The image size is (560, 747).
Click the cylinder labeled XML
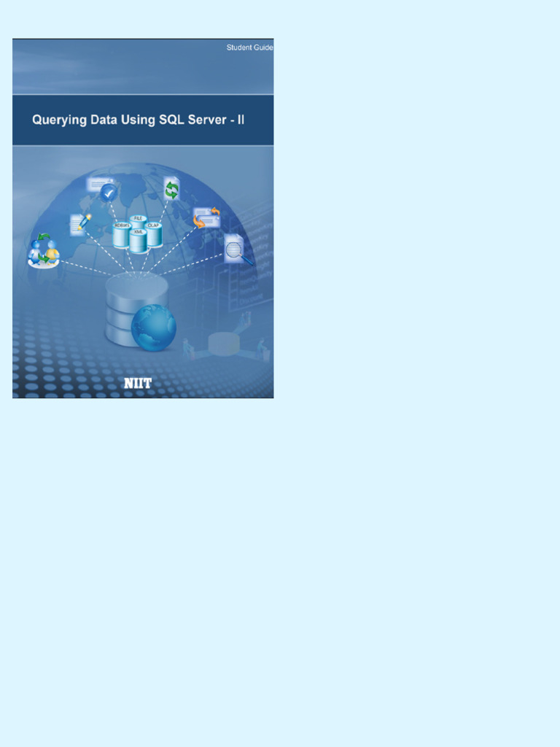138,241
